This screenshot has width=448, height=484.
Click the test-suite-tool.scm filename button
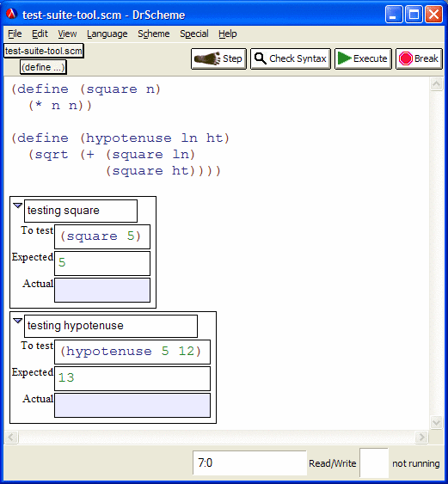[x=44, y=51]
